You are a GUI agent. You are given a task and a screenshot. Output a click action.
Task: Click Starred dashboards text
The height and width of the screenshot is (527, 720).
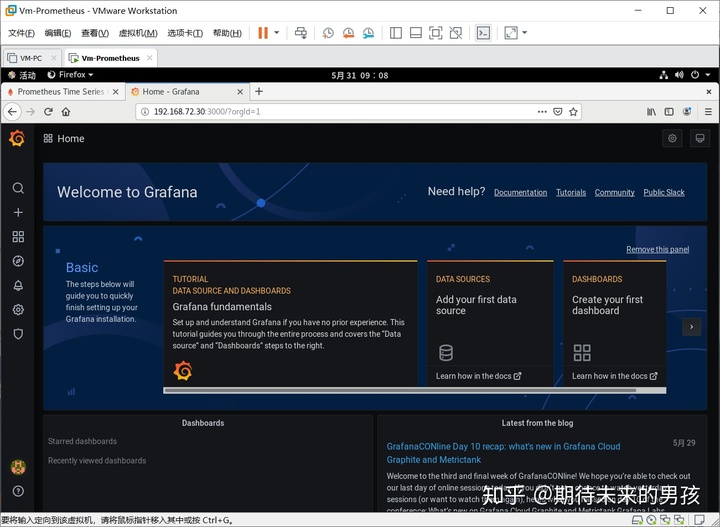pyautogui.click(x=82, y=441)
